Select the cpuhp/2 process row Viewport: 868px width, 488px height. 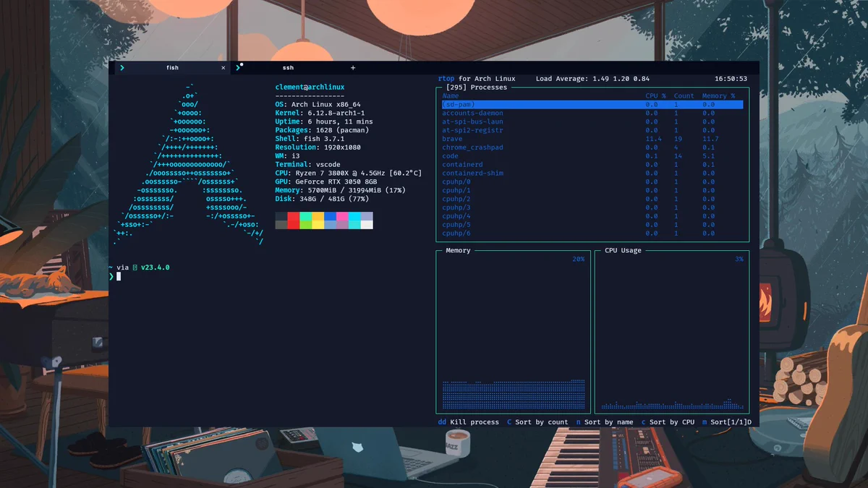pos(592,199)
